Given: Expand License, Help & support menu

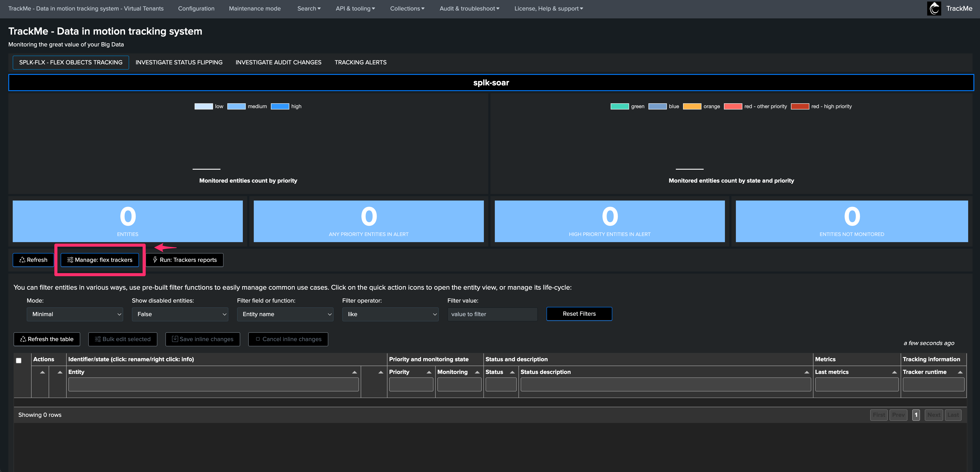Looking at the screenshot, I should (x=549, y=8).
